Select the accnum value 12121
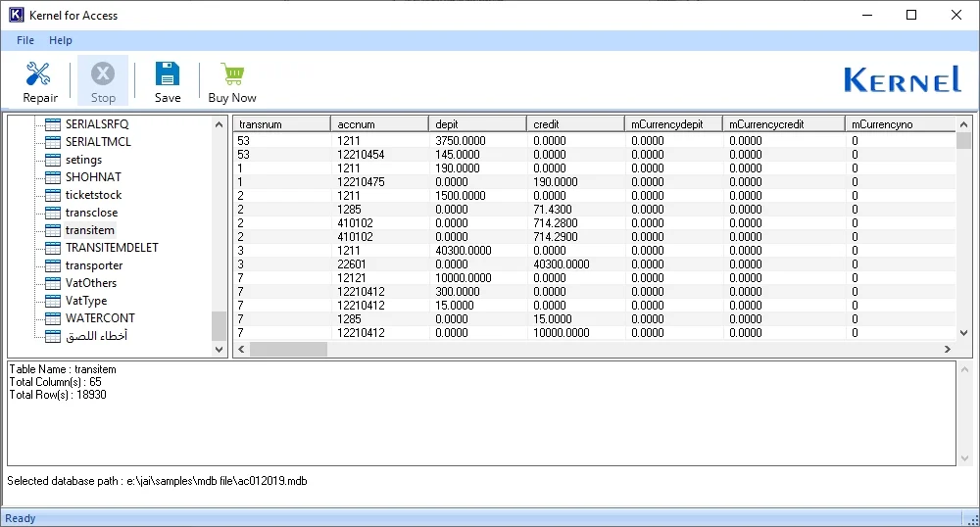This screenshot has width=980, height=527. (x=351, y=278)
